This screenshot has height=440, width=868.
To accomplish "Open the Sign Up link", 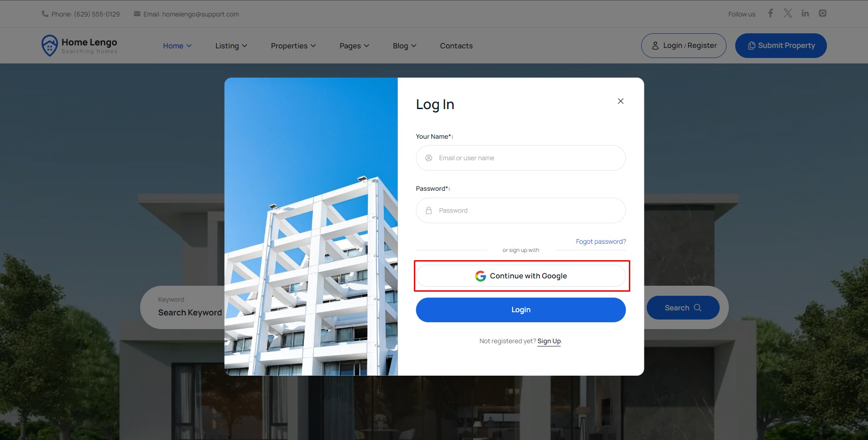I will [x=549, y=341].
